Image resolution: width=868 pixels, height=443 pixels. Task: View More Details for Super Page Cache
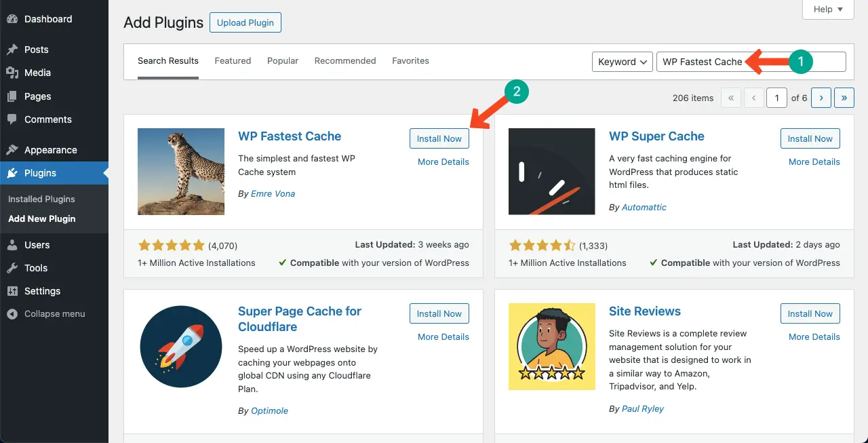coord(443,337)
